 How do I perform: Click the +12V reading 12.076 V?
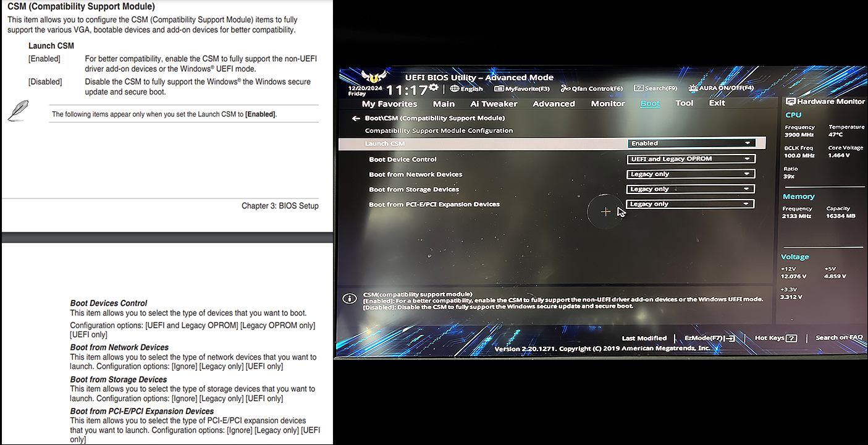coord(793,276)
